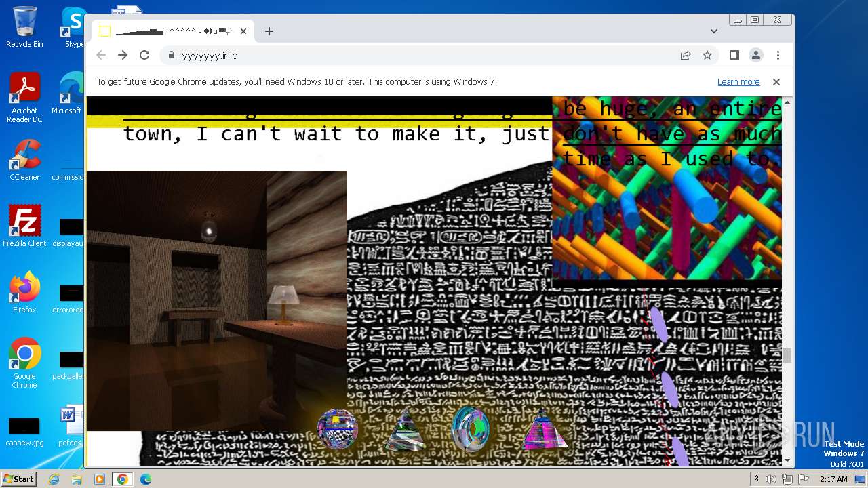The width and height of the screenshot is (868, 488).
Task: Select Chrome taskbar button
Action: tap(122, 479)
